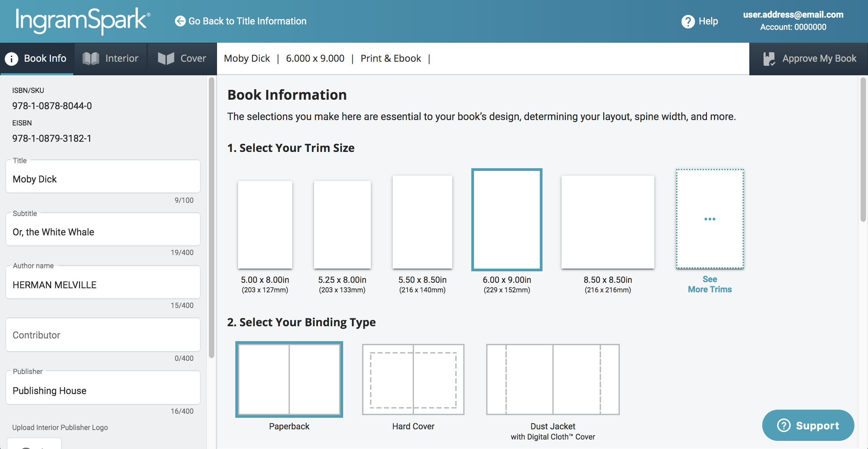Click the Go Back navigation arrow icon
The image size is (868, 449).
[179, 20]
